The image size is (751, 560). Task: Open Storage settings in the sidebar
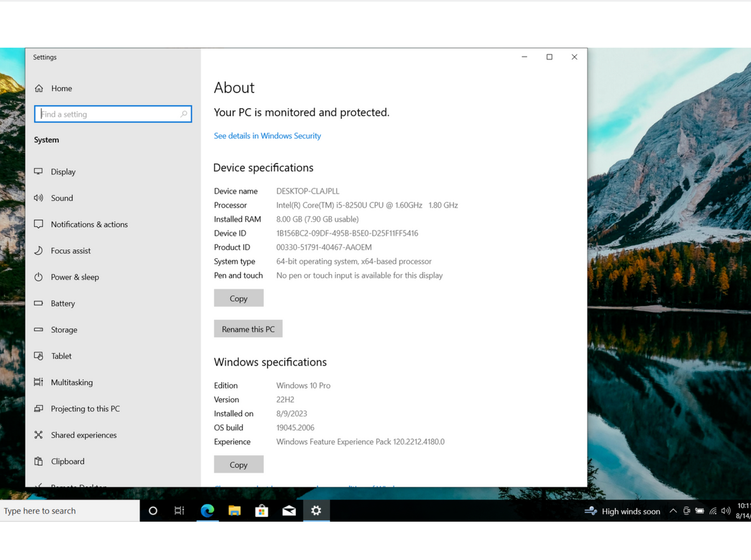[x=63, y=329]
